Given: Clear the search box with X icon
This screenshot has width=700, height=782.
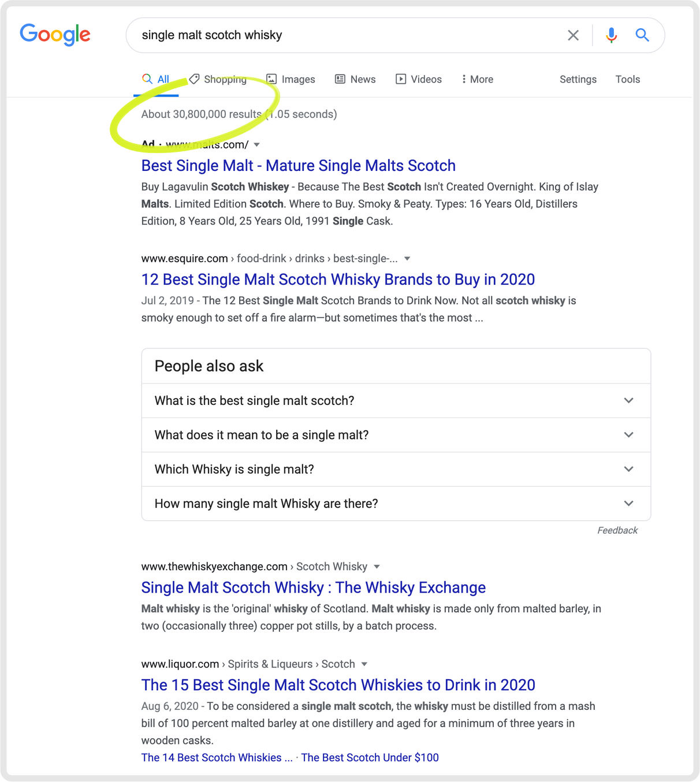Looking at the screenshot, I should [573, 35].
